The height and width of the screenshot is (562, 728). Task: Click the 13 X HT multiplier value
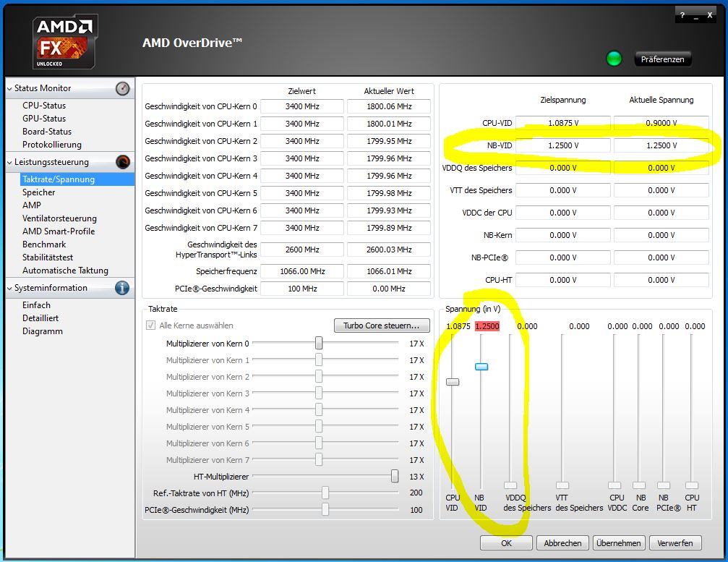(x=416, y=477)
